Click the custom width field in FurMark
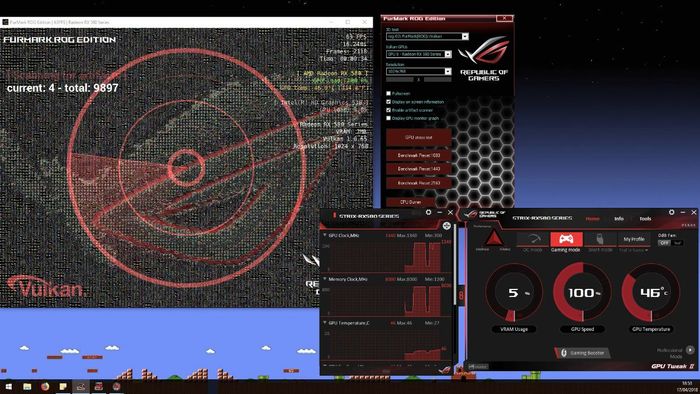This screenshot has height=394, width=700. pyautogui.click(x=400, y=79)
